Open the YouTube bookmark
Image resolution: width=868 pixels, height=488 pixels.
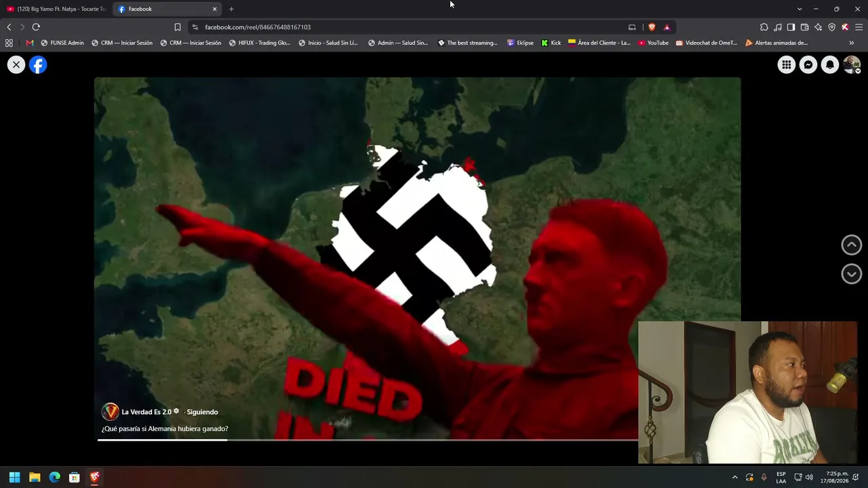pyautogui.click(x=654, y=43)
